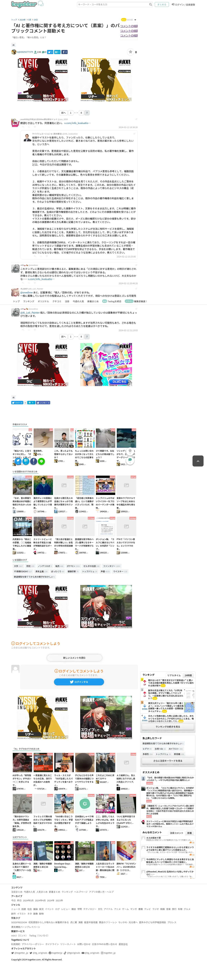
Task: Open the yasu0099 tweet avatar
Action: tap(15, 122)
